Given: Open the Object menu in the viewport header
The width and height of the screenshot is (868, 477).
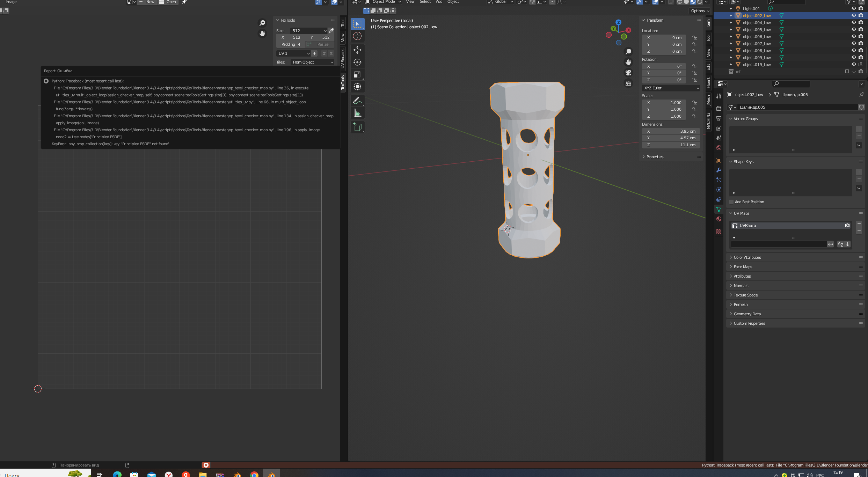Looking at the screenshot, I should [x=453, y=2].
